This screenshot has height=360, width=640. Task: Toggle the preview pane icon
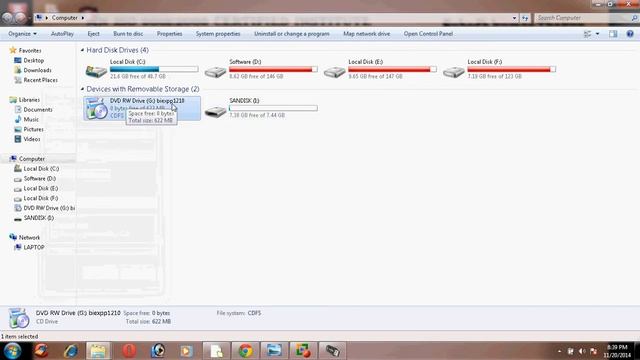tap(613, 34)
